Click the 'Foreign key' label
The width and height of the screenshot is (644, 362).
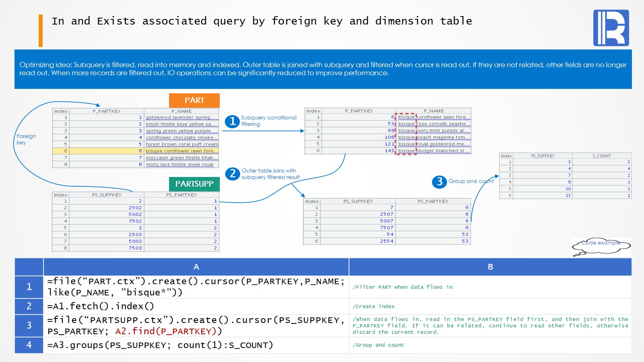point(26,139)
